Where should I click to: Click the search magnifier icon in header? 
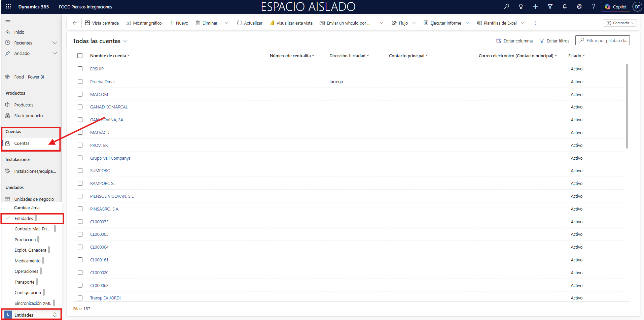506,6
